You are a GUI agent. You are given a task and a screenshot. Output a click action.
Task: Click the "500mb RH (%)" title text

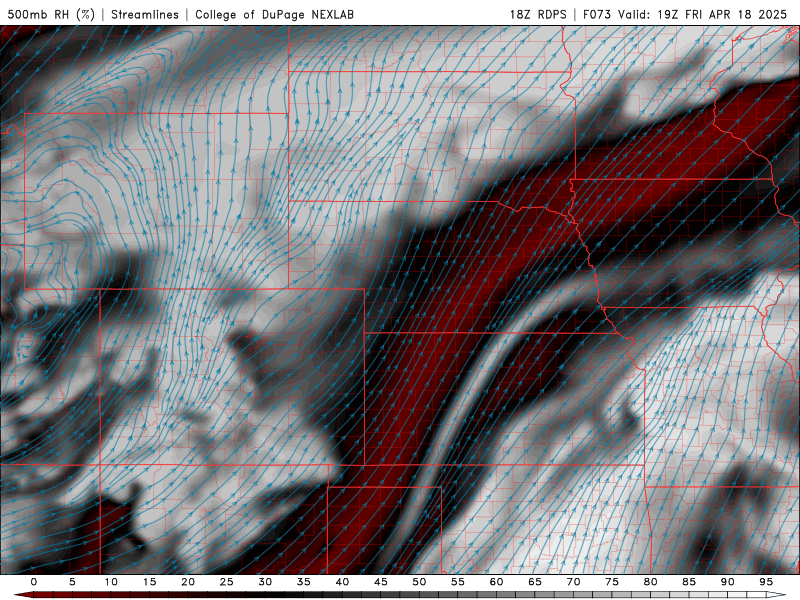51,14
